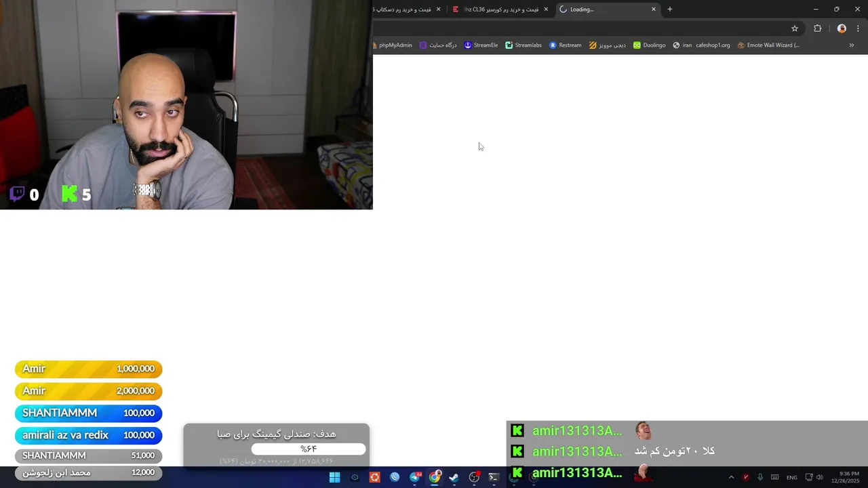
Task: Open the iran cafeshop1.org bookmark
Action: (701, 45)
